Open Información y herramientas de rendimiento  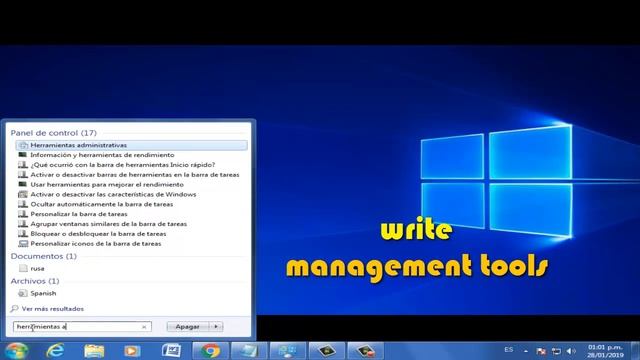102,155
